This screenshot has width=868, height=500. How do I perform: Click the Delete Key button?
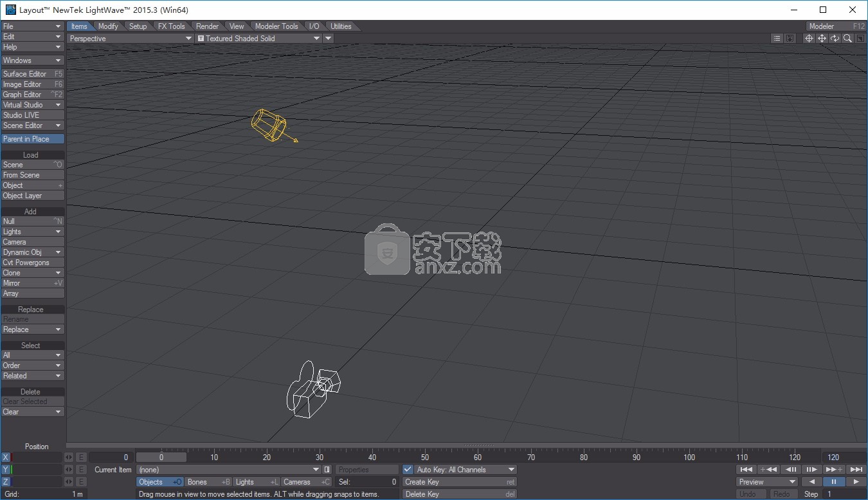(x=460, y=494)
